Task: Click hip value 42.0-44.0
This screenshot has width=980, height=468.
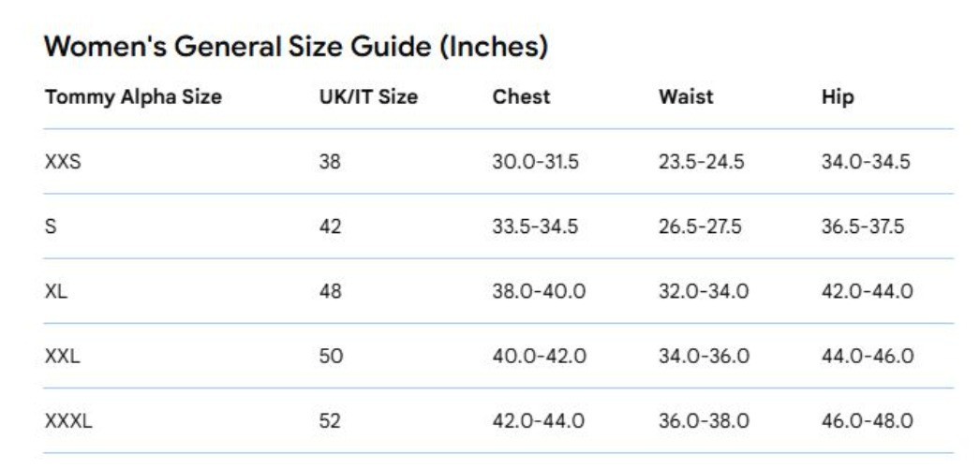Action: coord(867,291)
